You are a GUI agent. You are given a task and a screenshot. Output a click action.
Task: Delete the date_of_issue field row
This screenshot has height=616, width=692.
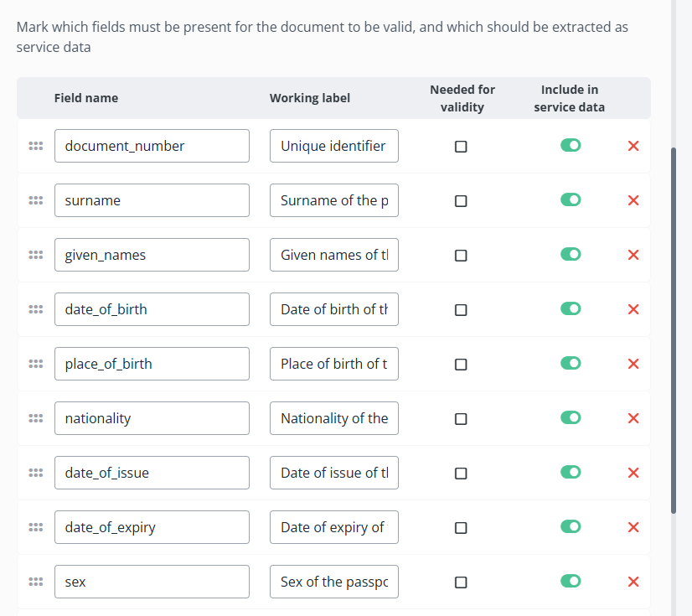[633, 473]
